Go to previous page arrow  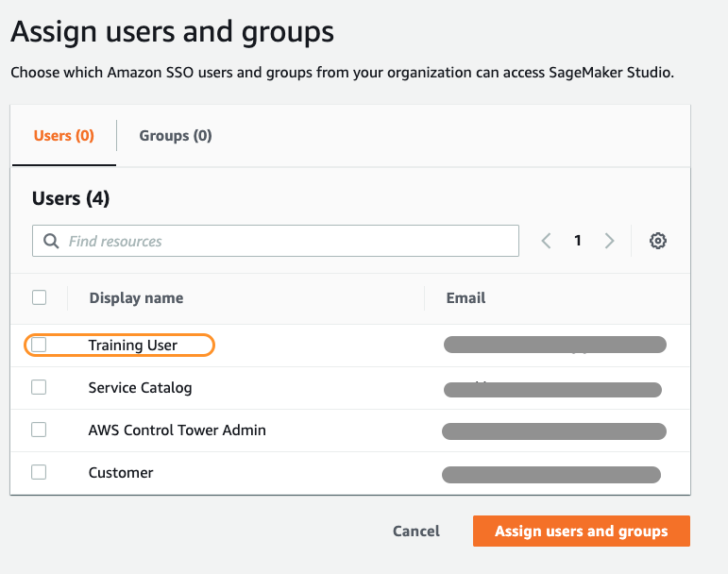547,241
